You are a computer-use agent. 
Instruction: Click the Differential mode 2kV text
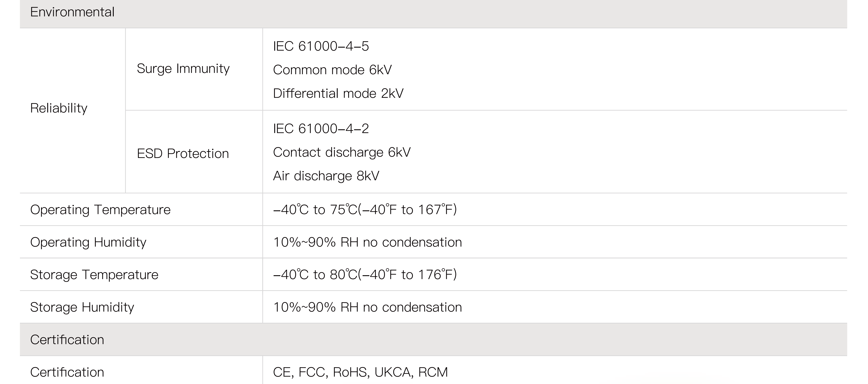[x=338, y=93]
